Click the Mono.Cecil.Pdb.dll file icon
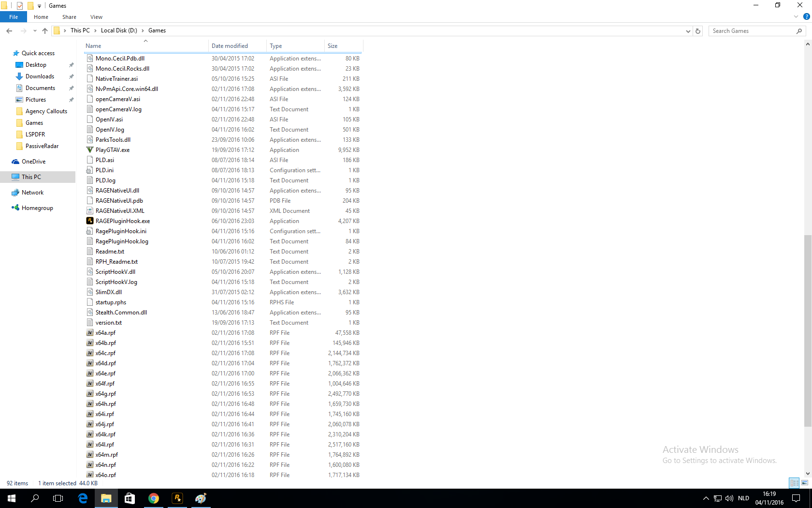Viewport: 812px width, 508px height. click(x=89, y=59)
